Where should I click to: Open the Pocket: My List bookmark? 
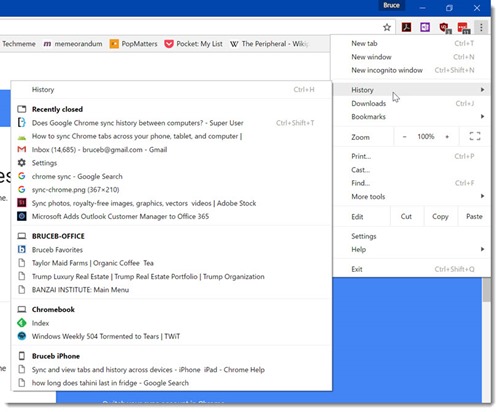coord(194,44)
